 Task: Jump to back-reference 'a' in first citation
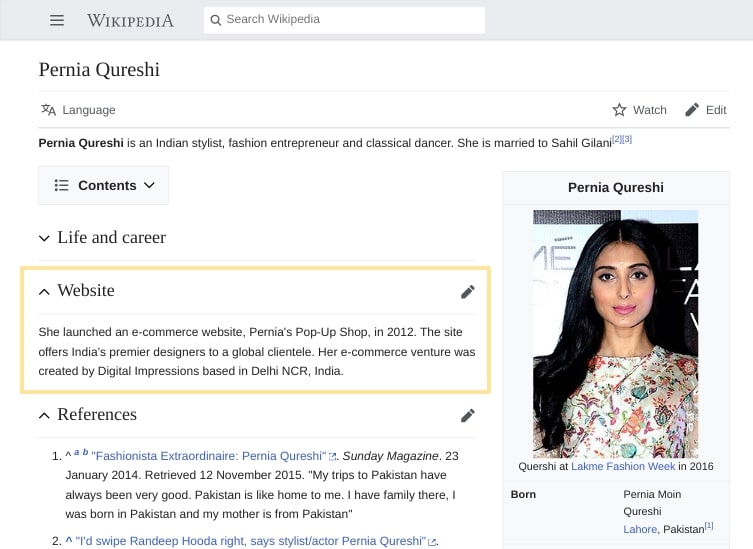[77, 453]
